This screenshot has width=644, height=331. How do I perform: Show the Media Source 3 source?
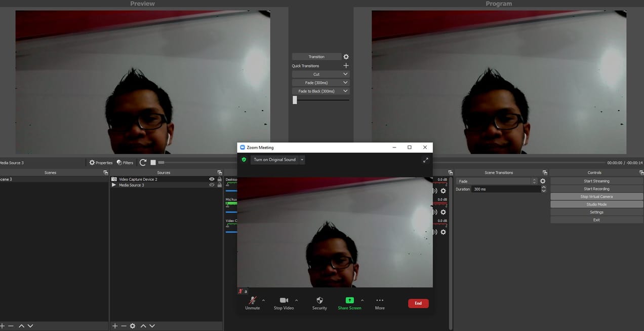tap(211, 185)
